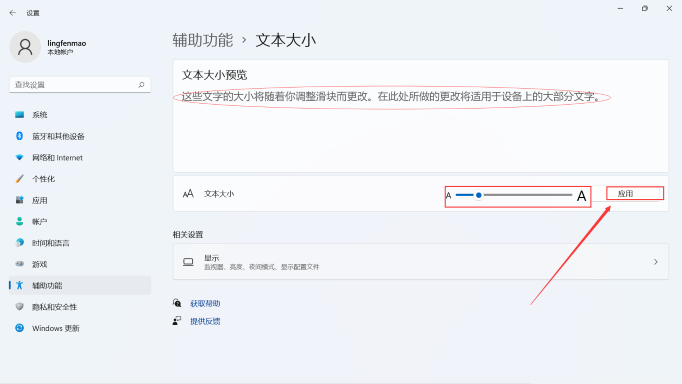Viewport: 682px width, 384px height.
Task: Expand the 显示 row chevron
Action: click(655, 262)
